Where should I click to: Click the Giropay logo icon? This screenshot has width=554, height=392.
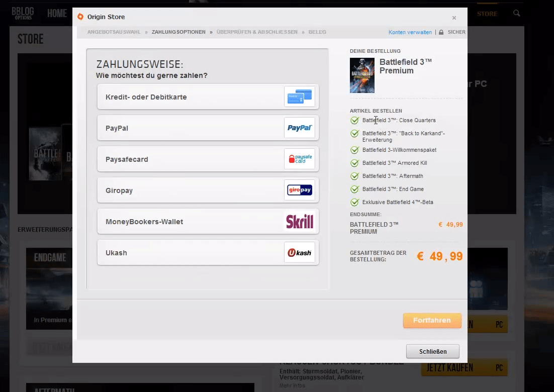[x=299, y=190]
